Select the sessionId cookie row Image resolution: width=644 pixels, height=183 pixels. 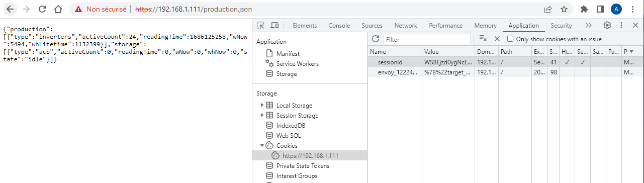tap(506, 62)
